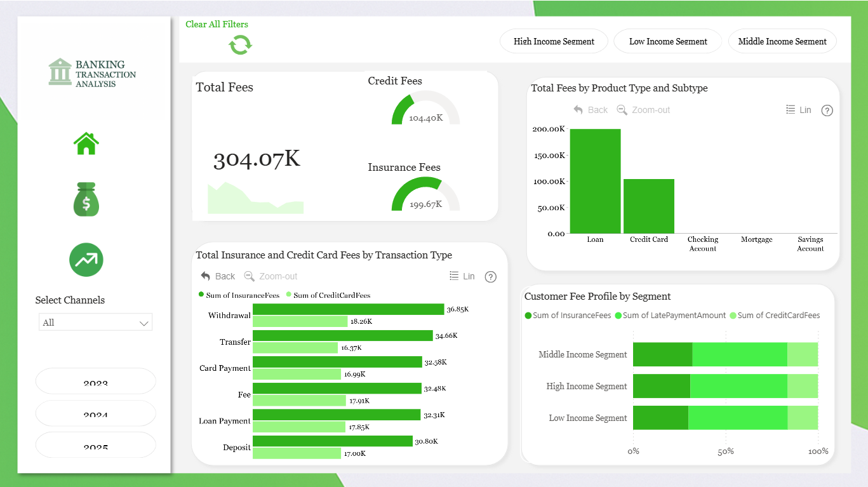Open Lin scale menu in Product Type chart
The width and height of the screenshot is (868, 487).
(x=799, y=110)
